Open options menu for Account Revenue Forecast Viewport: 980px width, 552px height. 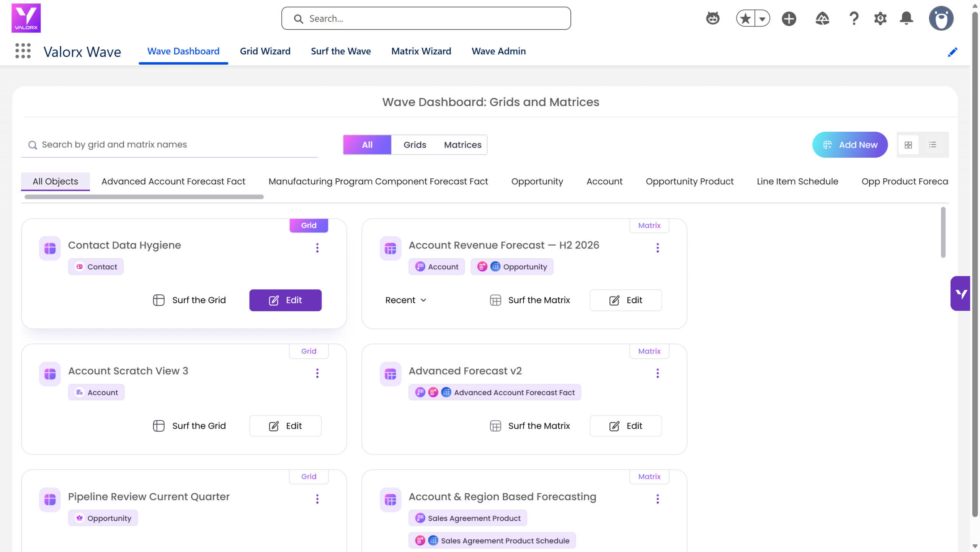tap(657, 248)
